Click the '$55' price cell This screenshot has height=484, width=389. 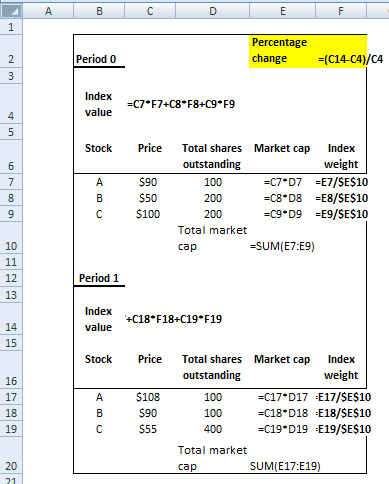[x=150, y=429]
